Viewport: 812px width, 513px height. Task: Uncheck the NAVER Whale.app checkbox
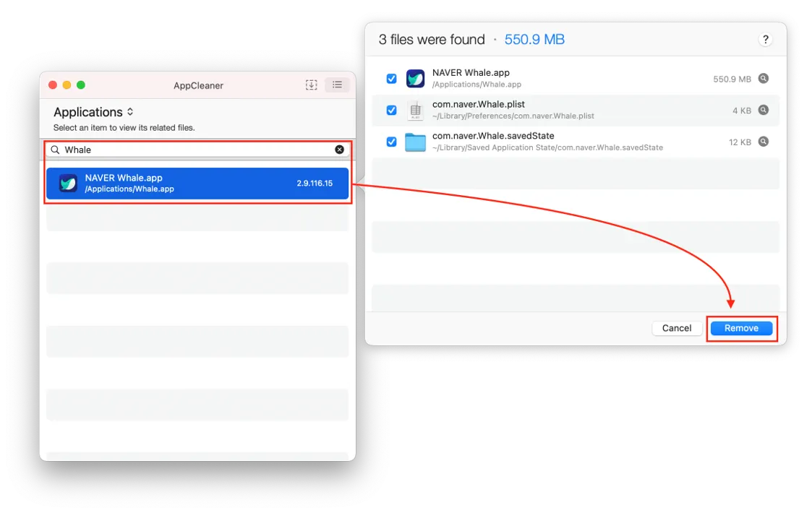coord(391,79)
